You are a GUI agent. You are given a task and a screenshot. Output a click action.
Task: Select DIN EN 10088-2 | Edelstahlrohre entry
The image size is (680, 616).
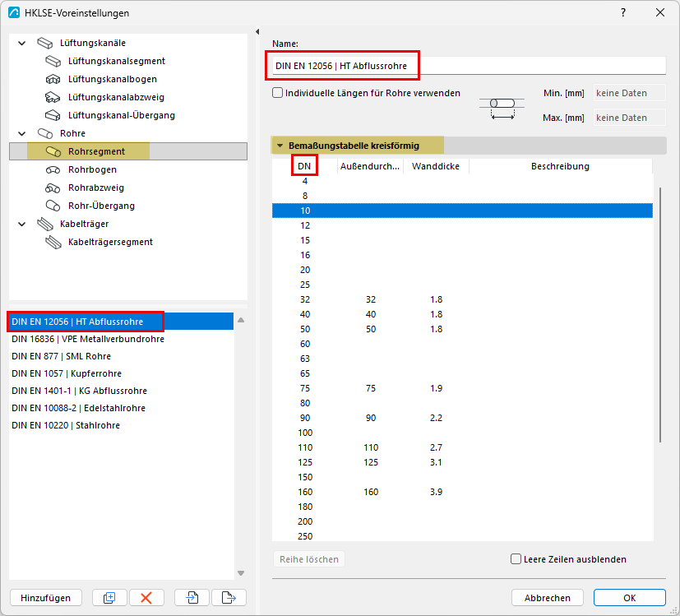[121, 408]
